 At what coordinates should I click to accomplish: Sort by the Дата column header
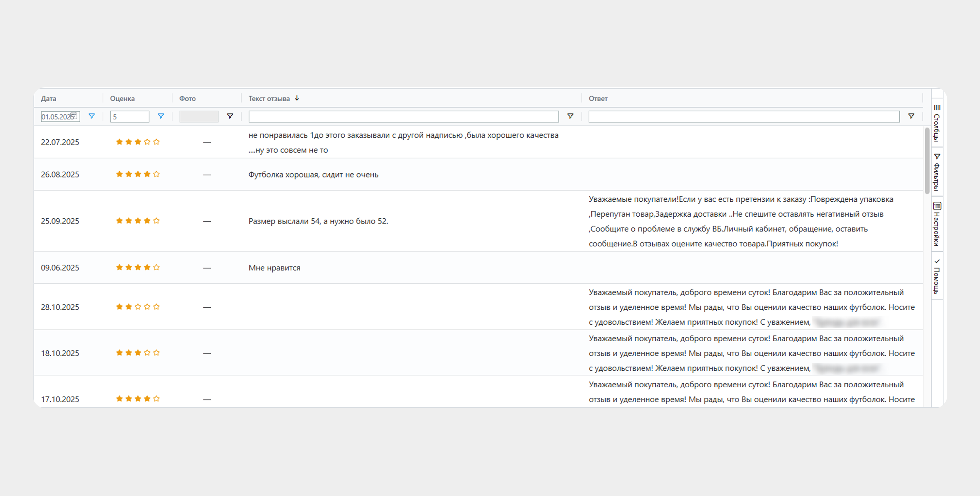(49, 99)
